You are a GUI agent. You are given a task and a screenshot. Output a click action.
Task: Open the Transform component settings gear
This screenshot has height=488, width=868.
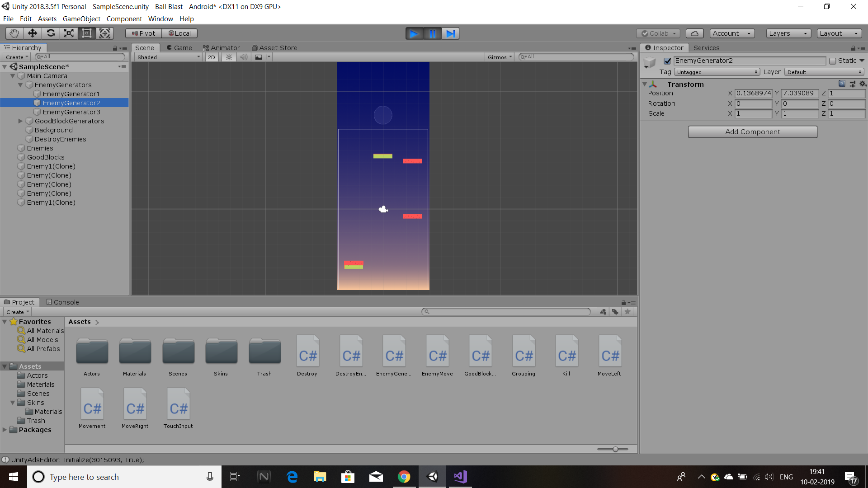(863, 84)
